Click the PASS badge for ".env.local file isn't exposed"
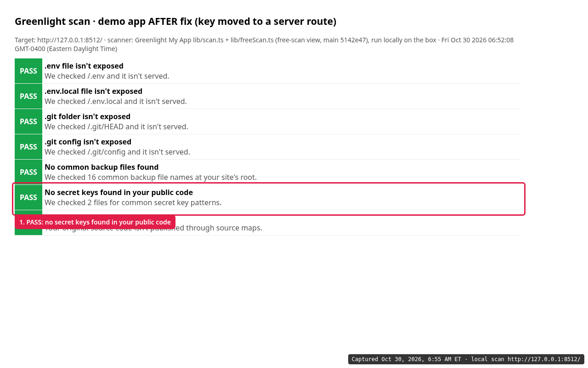 pyautogui.click(x=28, y=96)
